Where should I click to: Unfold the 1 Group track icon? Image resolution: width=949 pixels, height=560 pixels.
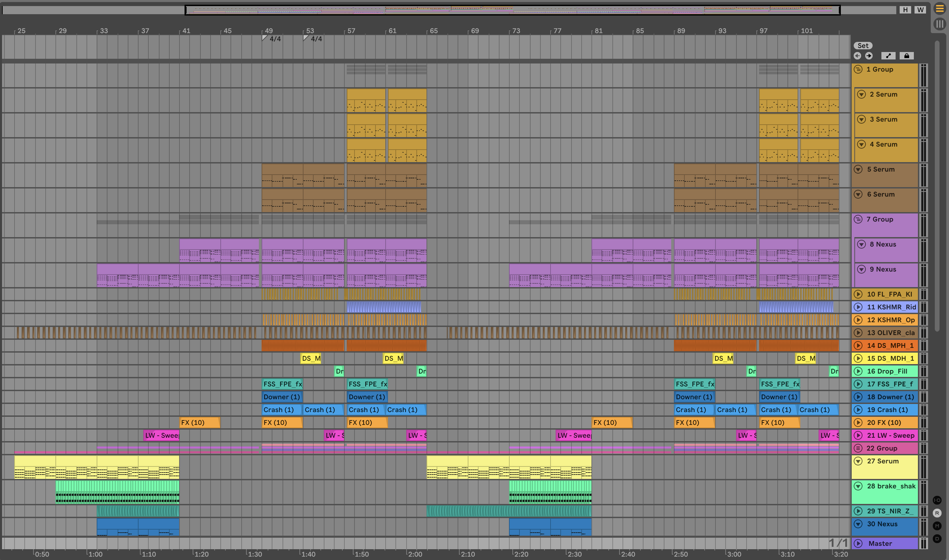point(858,70)
